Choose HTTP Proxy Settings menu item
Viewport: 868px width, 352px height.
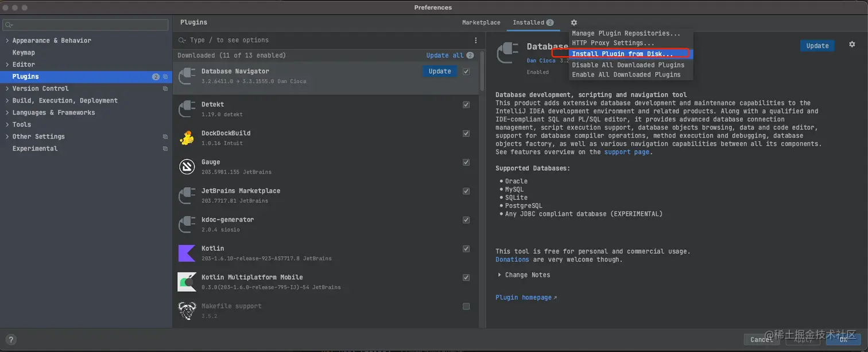coord(631,43)
